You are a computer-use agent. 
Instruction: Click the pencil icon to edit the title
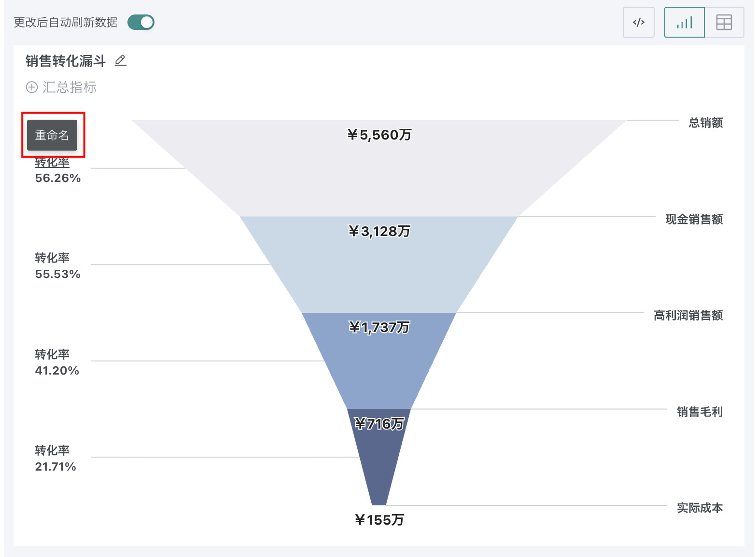point(121,60)
